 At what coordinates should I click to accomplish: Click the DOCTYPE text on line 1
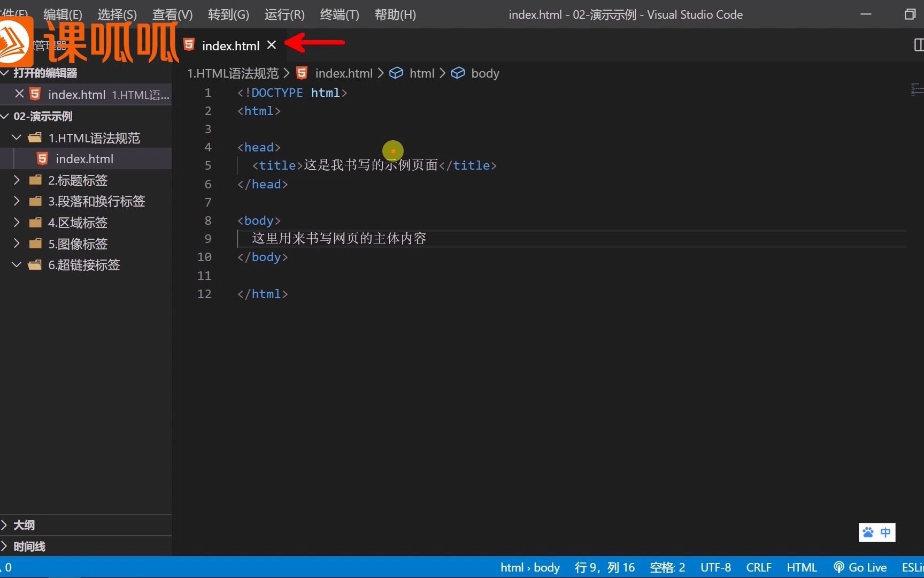coord(277,93)
